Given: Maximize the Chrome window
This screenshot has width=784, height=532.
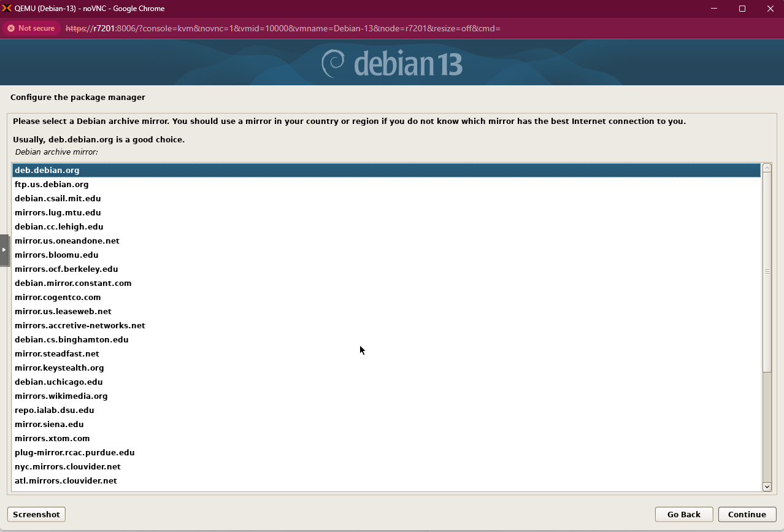Looking at the screenshot, I should pos(742,9).
